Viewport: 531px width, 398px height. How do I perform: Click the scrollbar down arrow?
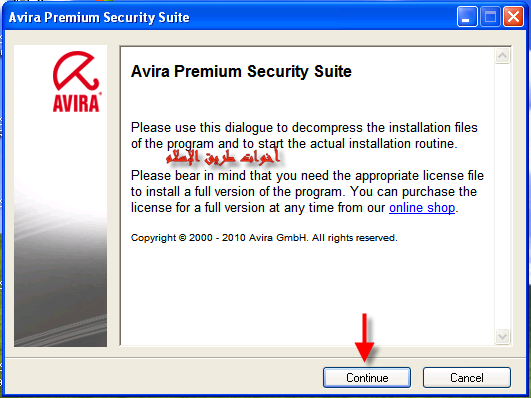[x=502, y=336]
